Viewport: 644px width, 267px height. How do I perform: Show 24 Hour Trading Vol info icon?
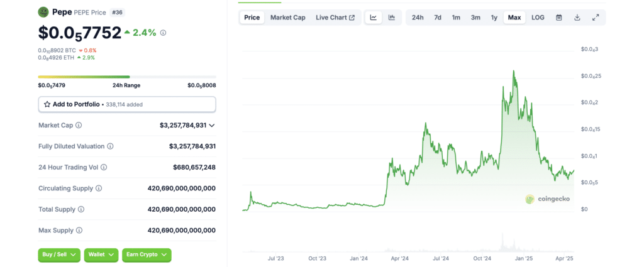click(x=104, y=167)
